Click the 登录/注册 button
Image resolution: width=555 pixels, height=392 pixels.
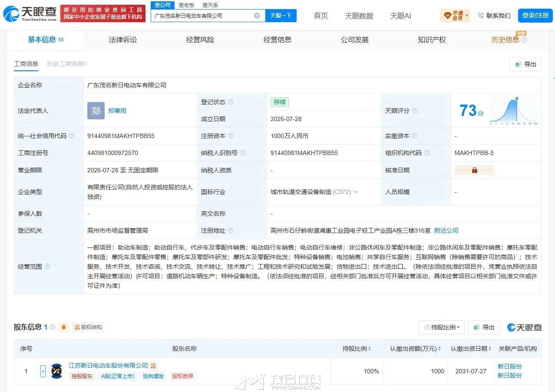click(535, 16)
